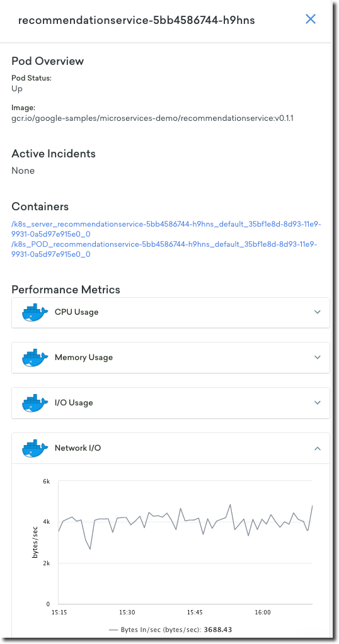The height and width of the screenshot is (644, 339).
Task: Collapse the Network I/O chevron
Action: click(x=317, y=448)
